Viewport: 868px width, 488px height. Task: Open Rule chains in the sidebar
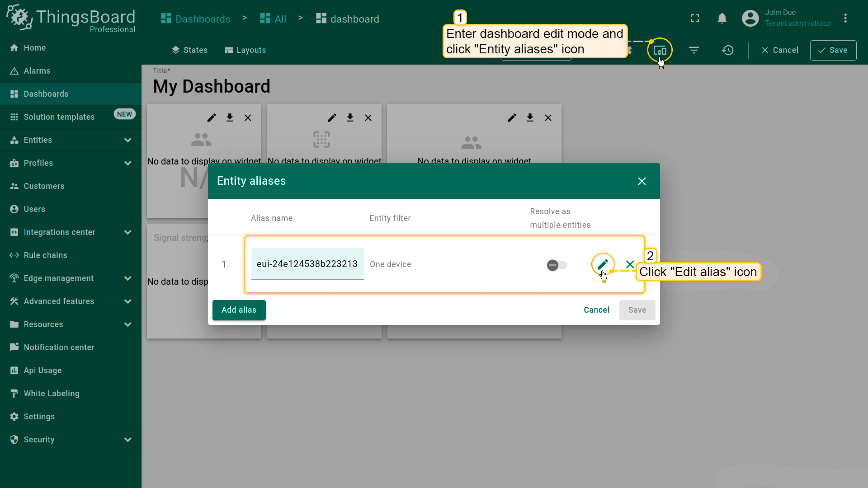click(45, 255)
